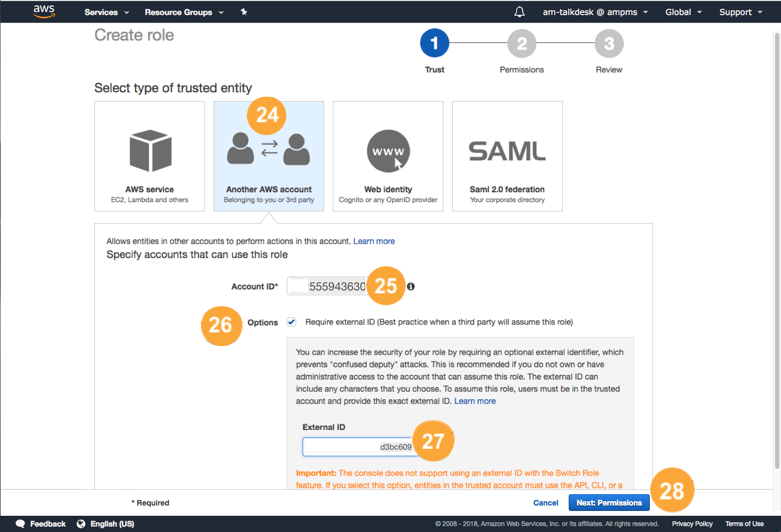Open the am-talkdesk @ ampms account menu
This screenshot has width=781, height=532.
tap(595, 12)
